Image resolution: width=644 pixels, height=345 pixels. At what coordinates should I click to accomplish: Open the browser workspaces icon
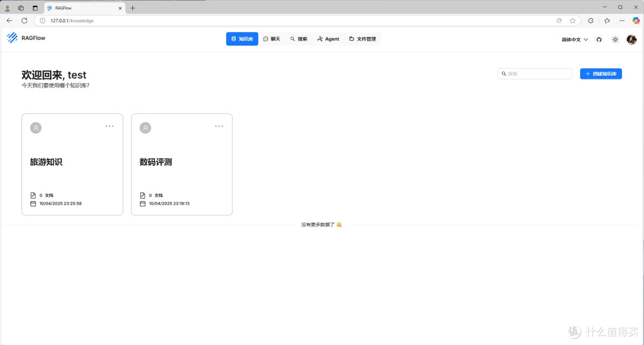tap(21, 8)
